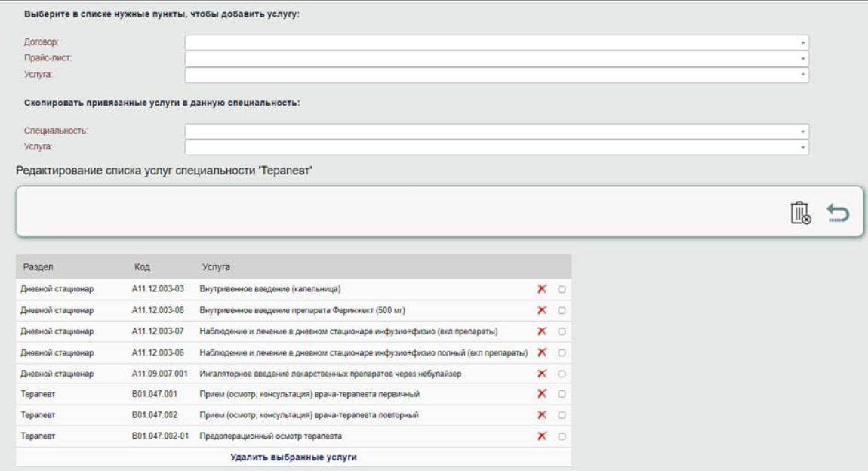Click the trash bin delete icon

pyautogui.click(x=801, y=213)
